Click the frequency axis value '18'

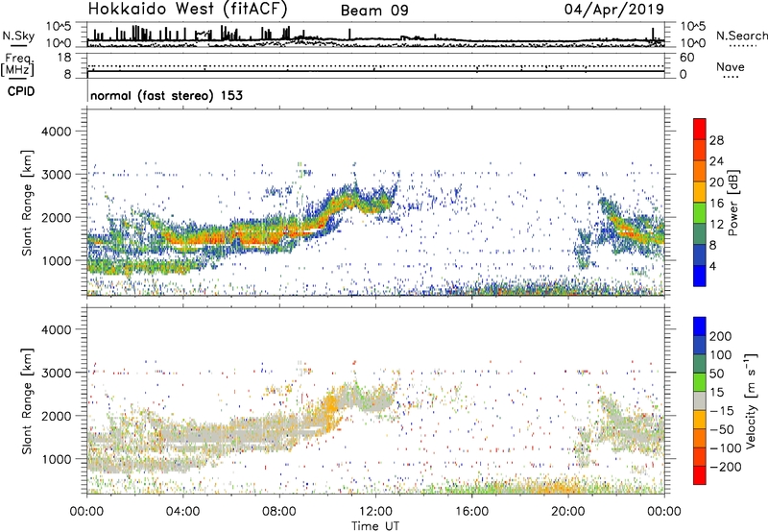(65, 58)
